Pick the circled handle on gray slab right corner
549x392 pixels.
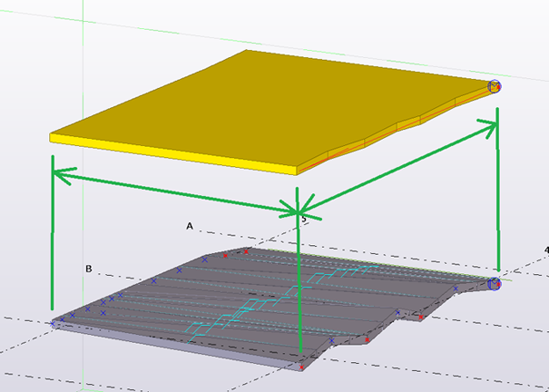coord(495,284)
